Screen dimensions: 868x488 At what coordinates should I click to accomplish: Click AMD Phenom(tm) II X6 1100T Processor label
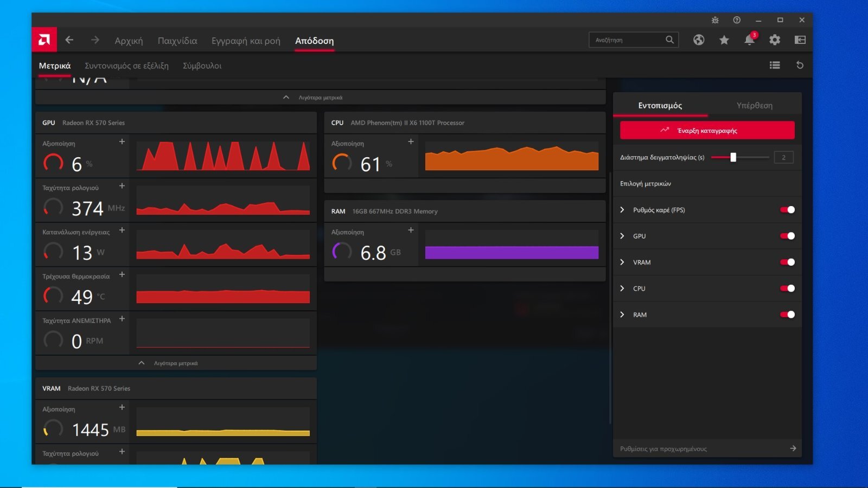407,123
